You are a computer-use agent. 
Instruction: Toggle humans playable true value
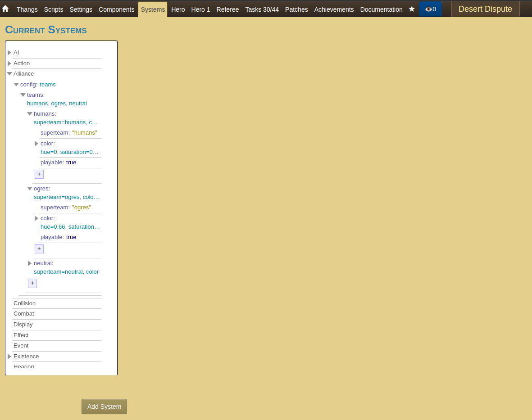click(x=71, y=163)
